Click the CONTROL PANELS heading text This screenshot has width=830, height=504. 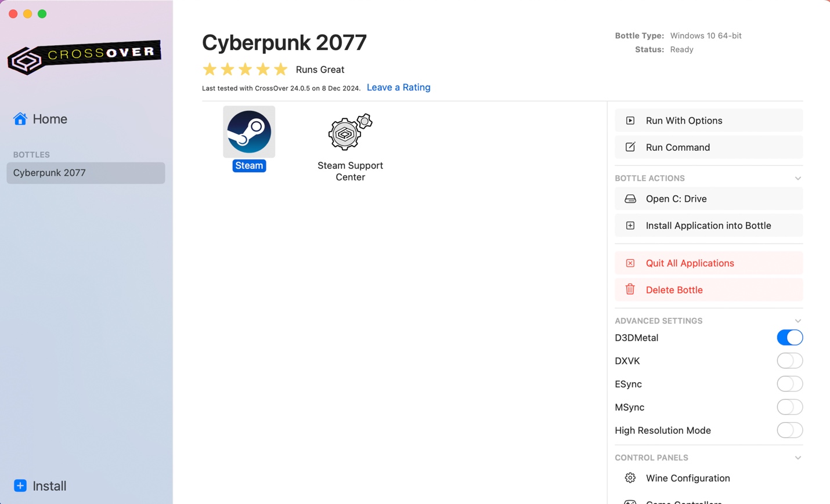(x=652, y=458)
